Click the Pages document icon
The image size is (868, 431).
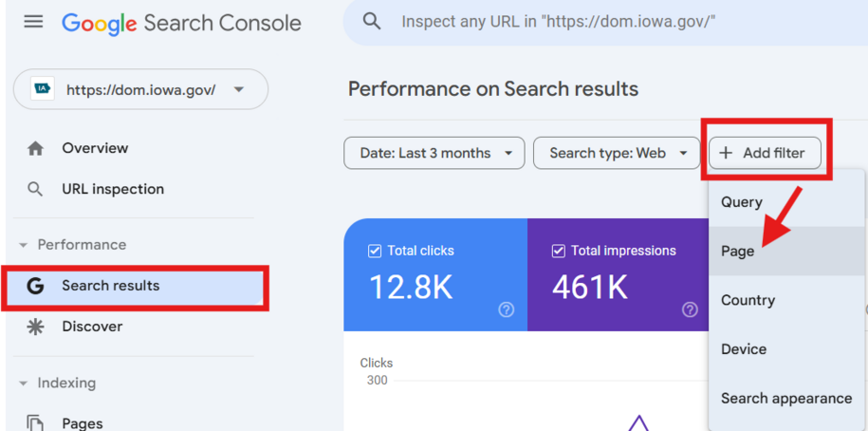click(35, 423)
